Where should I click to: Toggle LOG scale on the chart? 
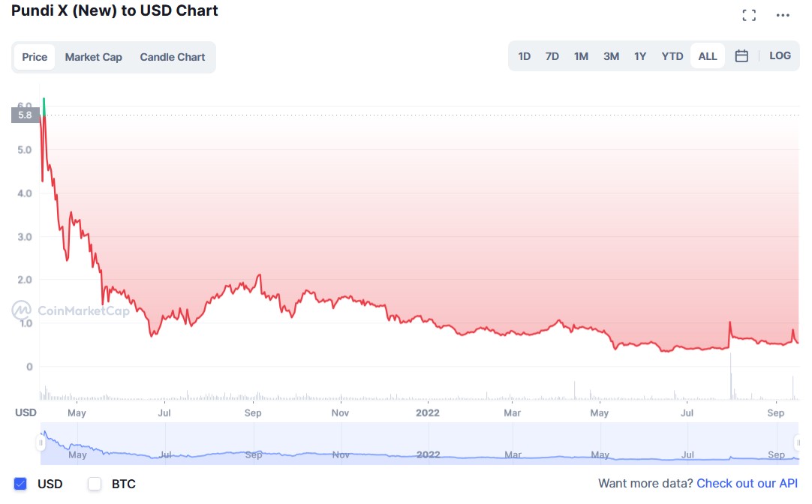tap(780, 55)
